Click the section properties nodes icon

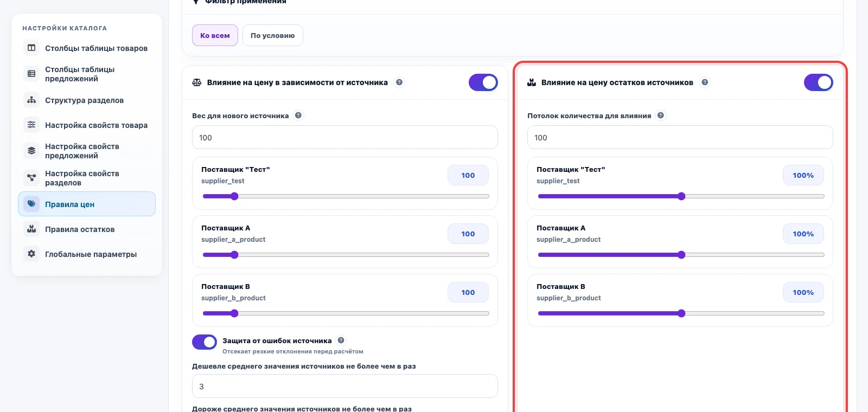[x=31, y=177]
